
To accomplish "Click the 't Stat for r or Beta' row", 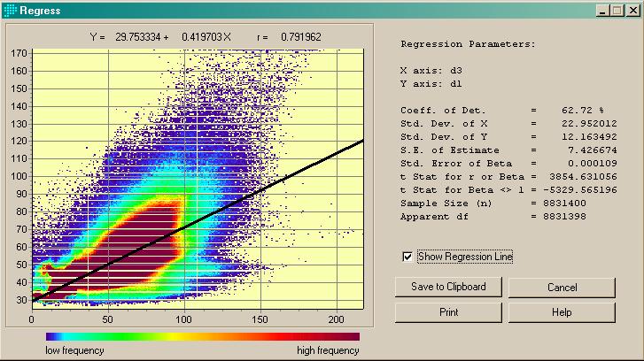I will (508, 177).
